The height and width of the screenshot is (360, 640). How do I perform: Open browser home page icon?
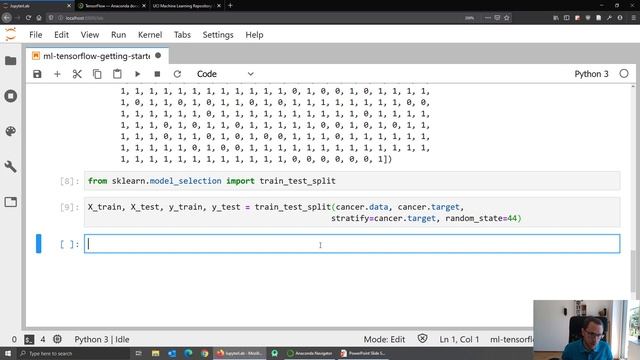tap(39, 18)
